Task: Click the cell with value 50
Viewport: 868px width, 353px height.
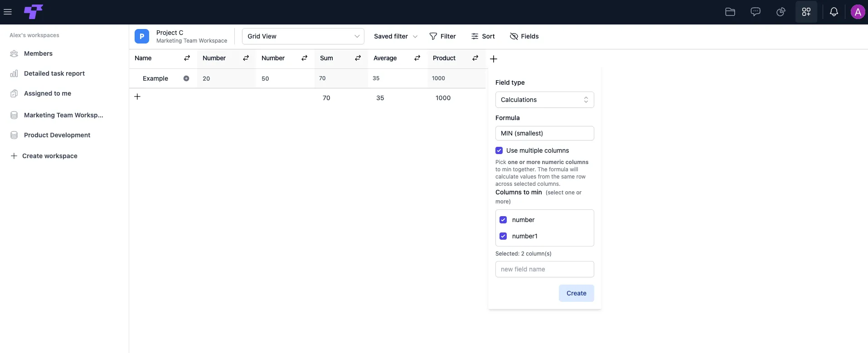Action: pyautogui.click(x=286, y=78)
